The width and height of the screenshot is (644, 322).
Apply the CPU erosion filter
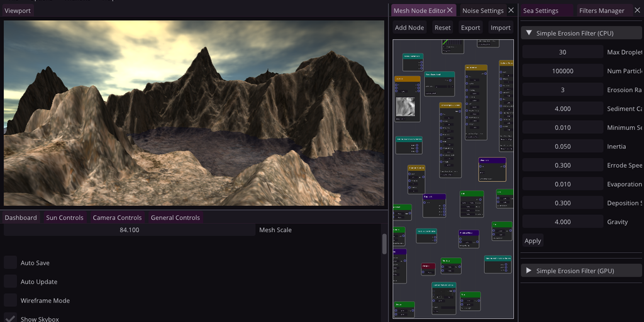(533, 241)
